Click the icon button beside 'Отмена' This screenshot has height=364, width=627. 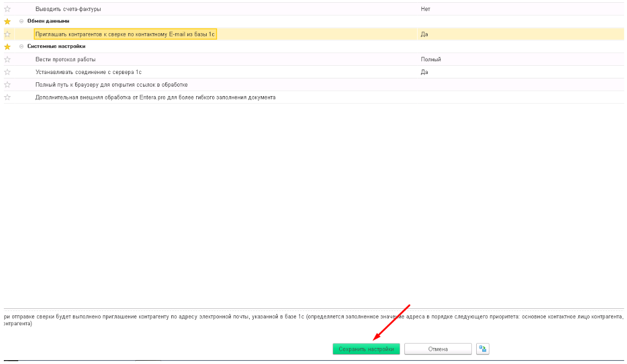pyautogui.click(x=483, y=349)
